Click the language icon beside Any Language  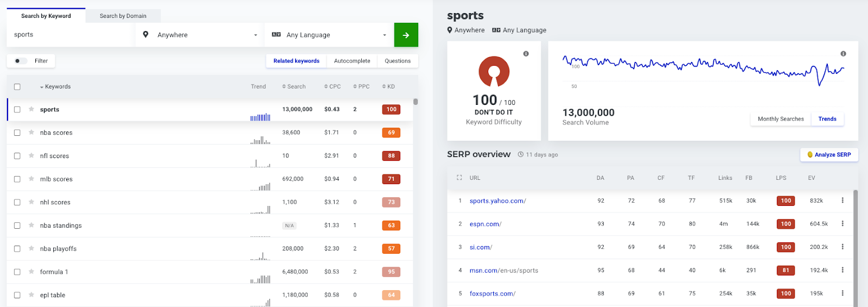[x=276, y=34]
